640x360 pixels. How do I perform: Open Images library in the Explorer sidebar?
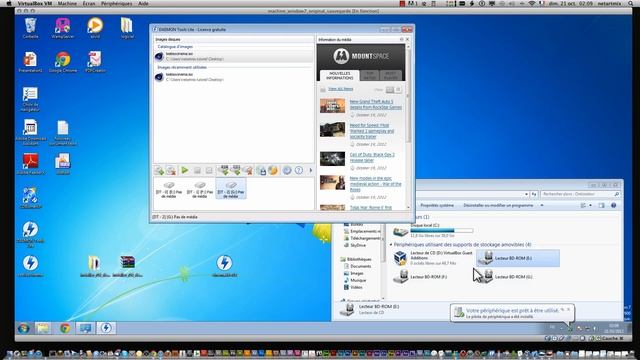pos(353,273)
